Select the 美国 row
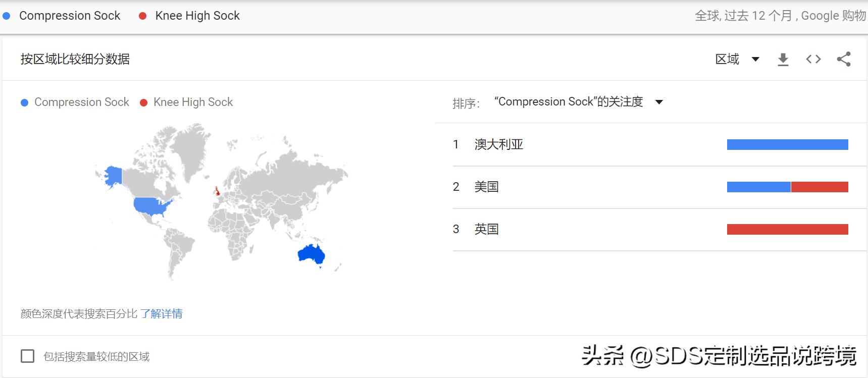The width and height of the screenshot is (868, 378). click(x=659, y=187)
